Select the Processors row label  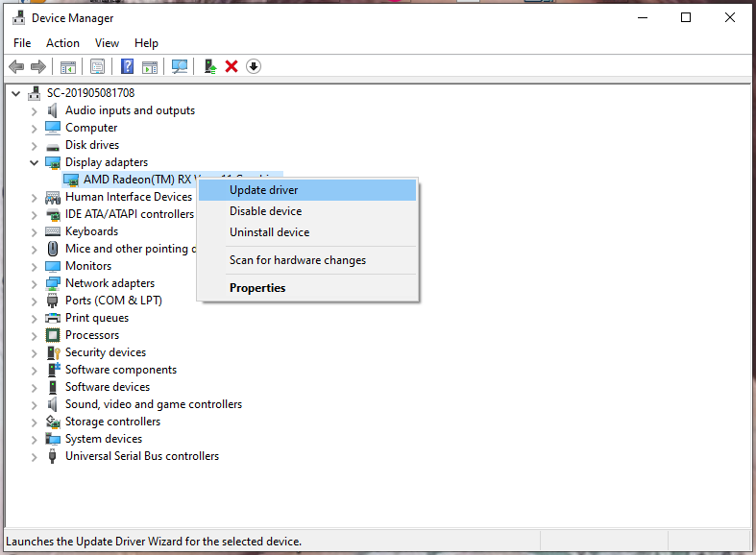click(x=92, y=335)
